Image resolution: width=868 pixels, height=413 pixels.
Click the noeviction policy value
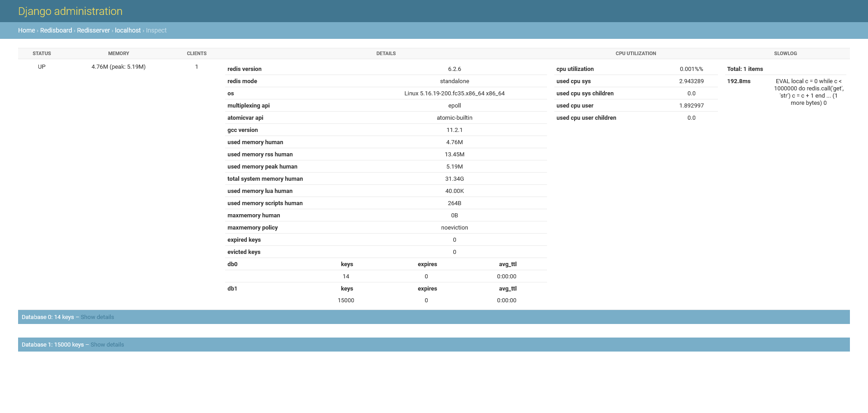[x=454, y=228]
